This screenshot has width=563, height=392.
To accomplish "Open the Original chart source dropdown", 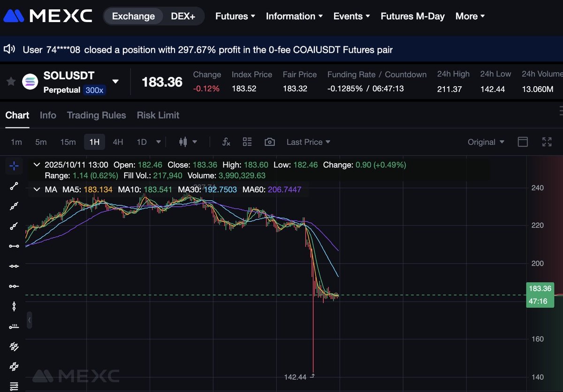I will coord(486,142).
